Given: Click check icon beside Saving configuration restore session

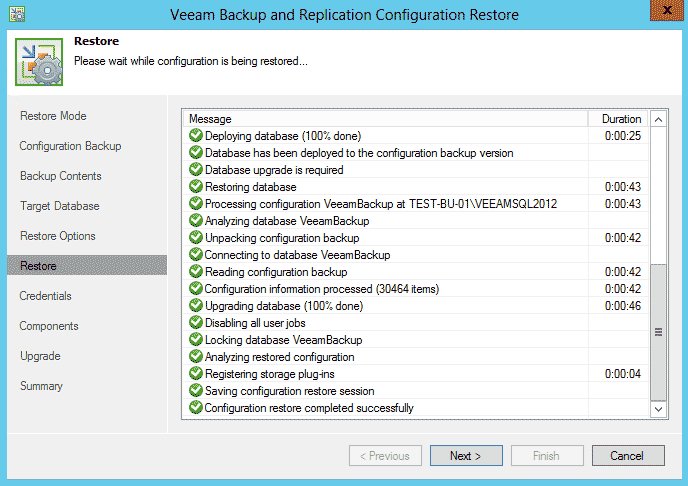Looking at the screenshot, I should [x=195, y=390].
